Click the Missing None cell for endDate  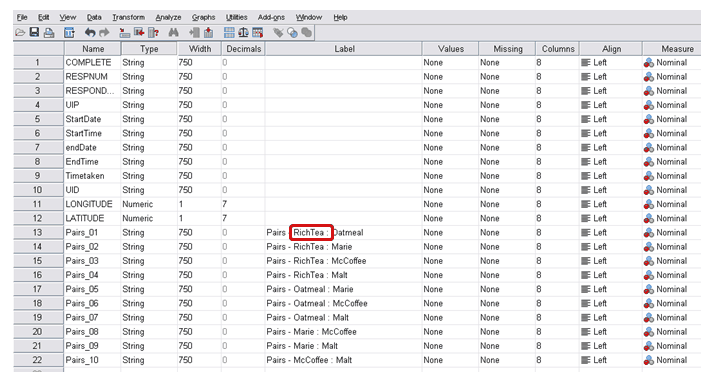point(507,148)
